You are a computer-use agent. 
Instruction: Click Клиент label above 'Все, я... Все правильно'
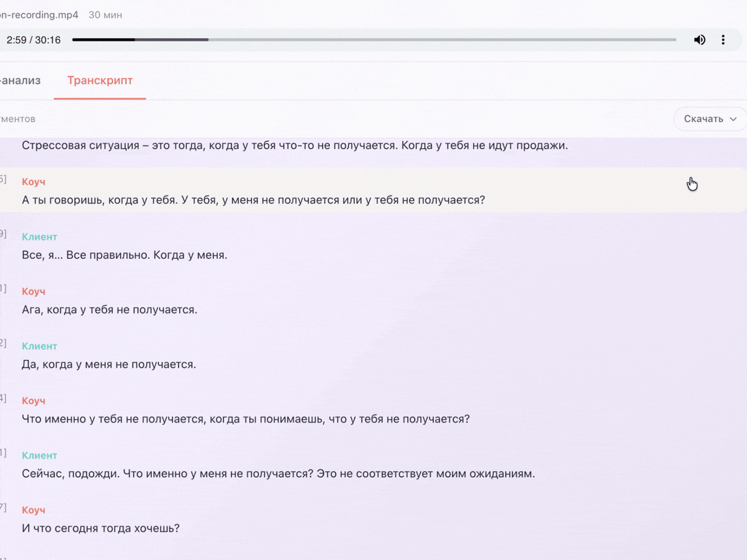tap(39, 236)
